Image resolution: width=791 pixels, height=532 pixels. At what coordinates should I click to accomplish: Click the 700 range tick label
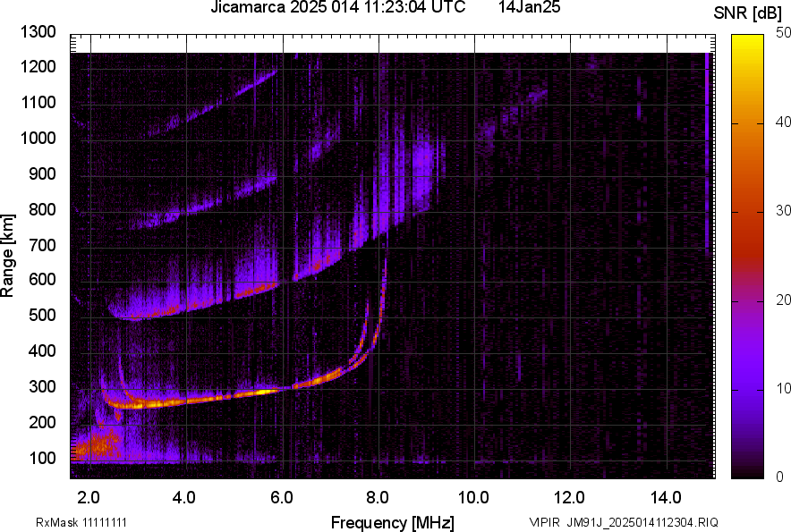coord(42,245)
